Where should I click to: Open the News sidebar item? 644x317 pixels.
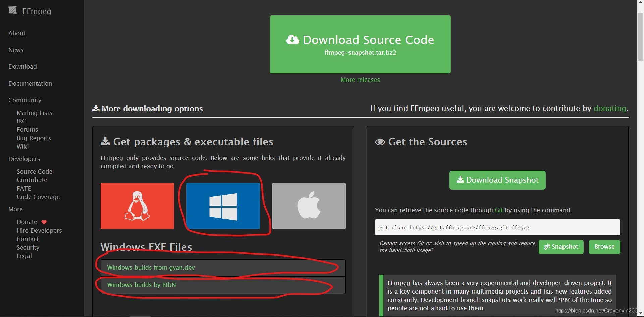click(x=16, y=50)
